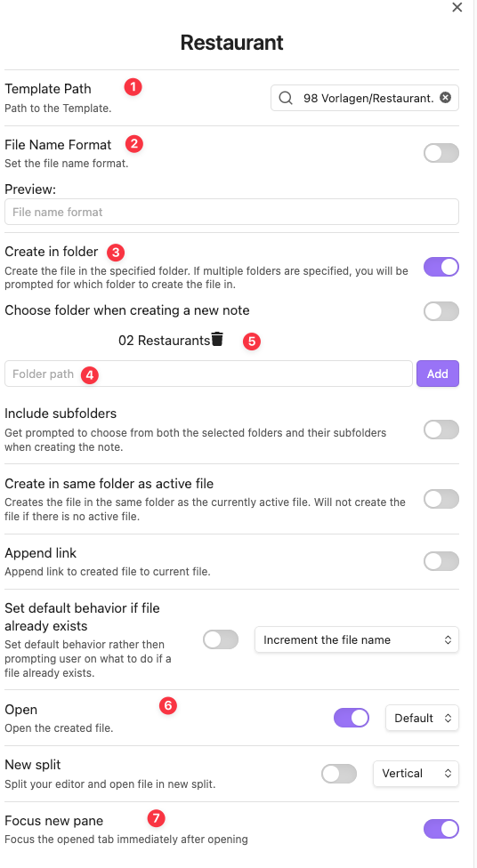This screenshot has height=868, width=477.
Task: Disable the Create in folder toggle
Action: [x=441, y=266]
